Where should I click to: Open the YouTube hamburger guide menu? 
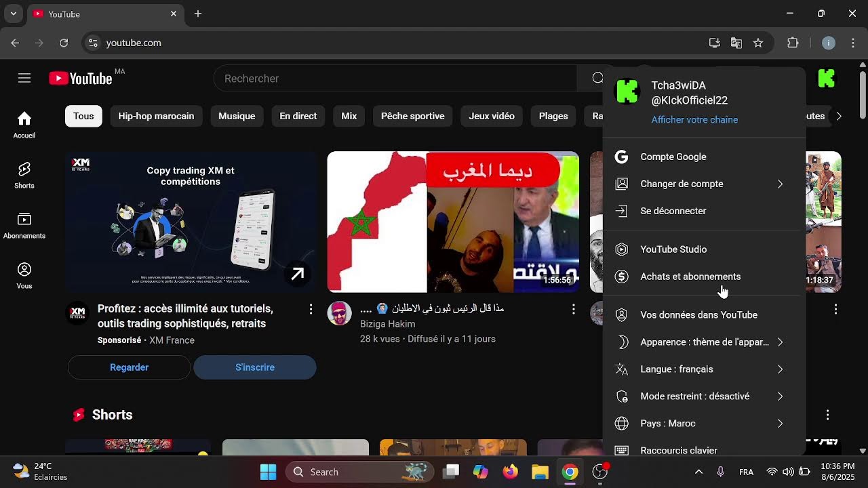pos(24,79)
